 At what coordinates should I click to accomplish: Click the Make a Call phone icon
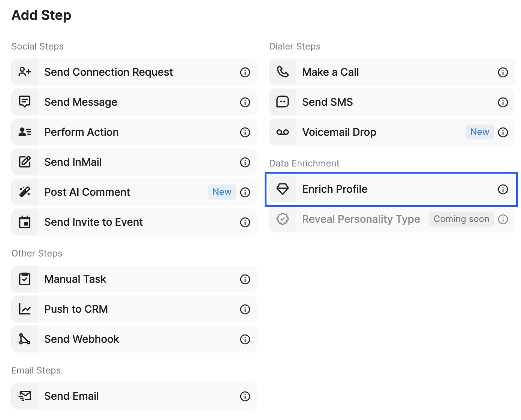(x=283, y=72)
